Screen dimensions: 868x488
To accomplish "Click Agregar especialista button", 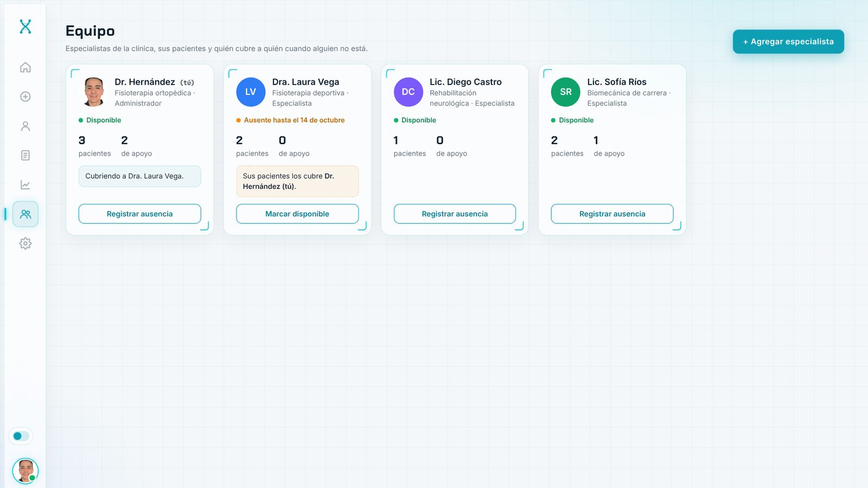I will tap(788, 42).
